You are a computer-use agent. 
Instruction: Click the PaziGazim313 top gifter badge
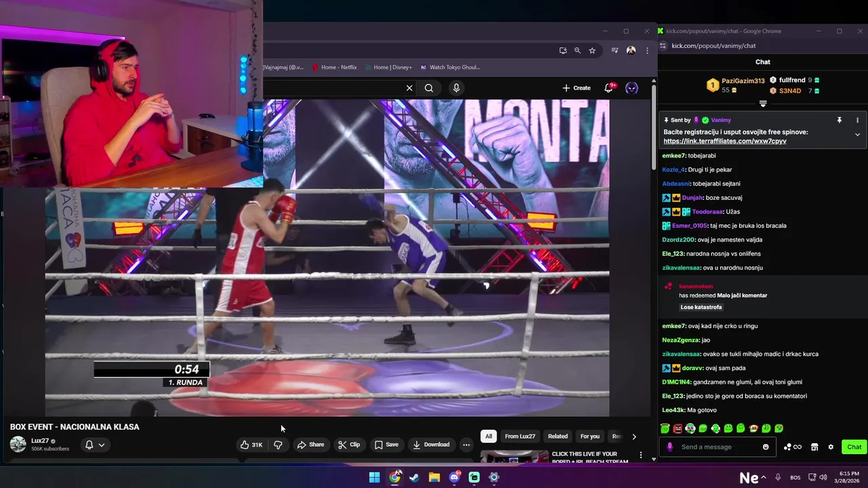(713, 85)
